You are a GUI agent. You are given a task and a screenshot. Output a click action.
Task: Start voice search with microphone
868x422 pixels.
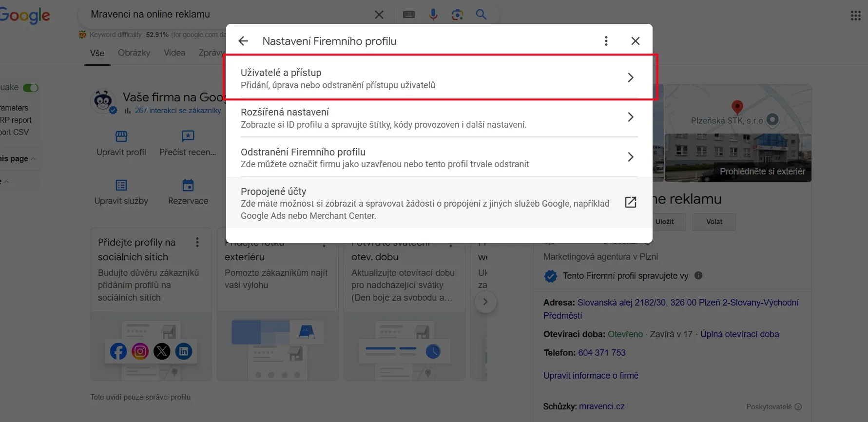point(433,15)
